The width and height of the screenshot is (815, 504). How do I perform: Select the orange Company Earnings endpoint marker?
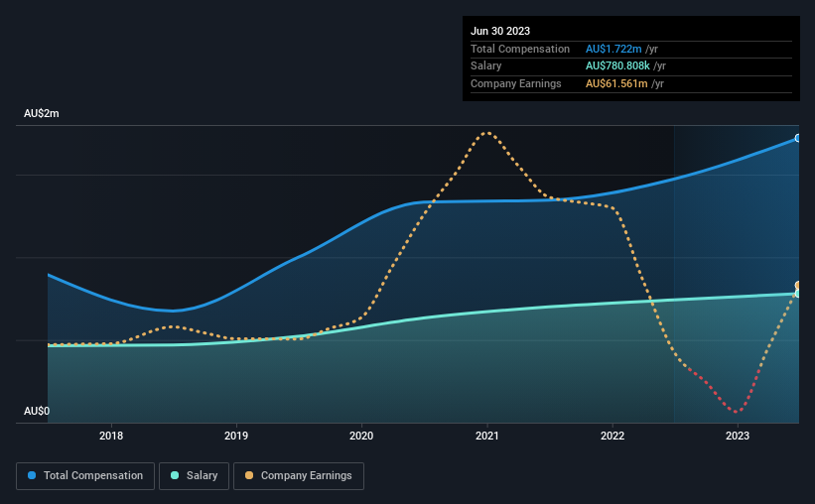798,286
